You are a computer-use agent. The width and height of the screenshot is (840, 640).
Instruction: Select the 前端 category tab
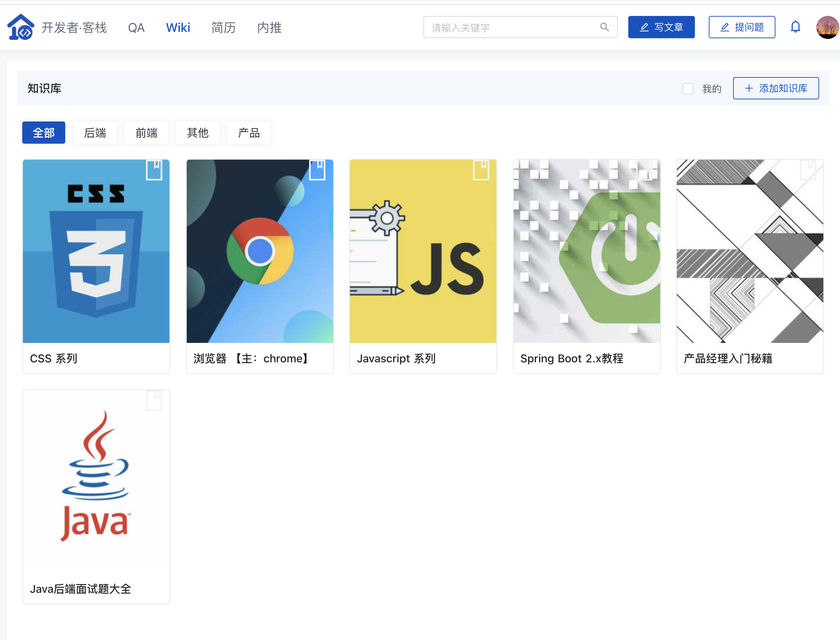click(146, 133)
